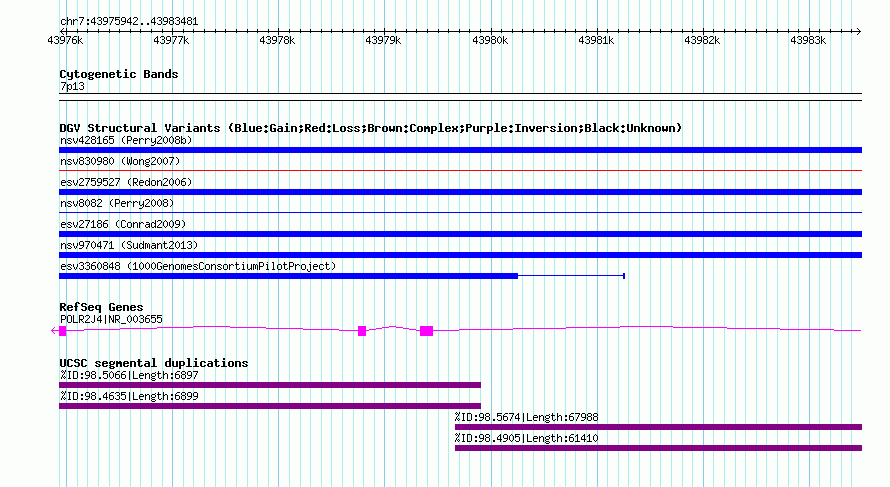Click the %ID:98.5066|Length:6897 label
The image size is (890, 487).
coord(129,375)
